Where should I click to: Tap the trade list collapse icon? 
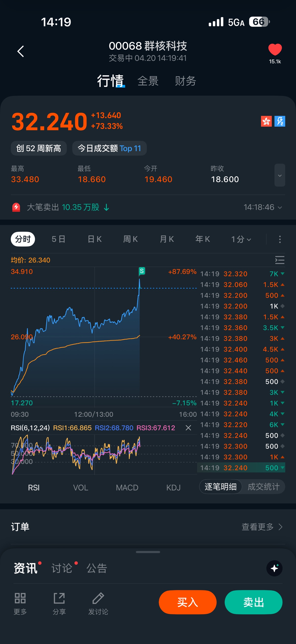[x=279, y=260]
